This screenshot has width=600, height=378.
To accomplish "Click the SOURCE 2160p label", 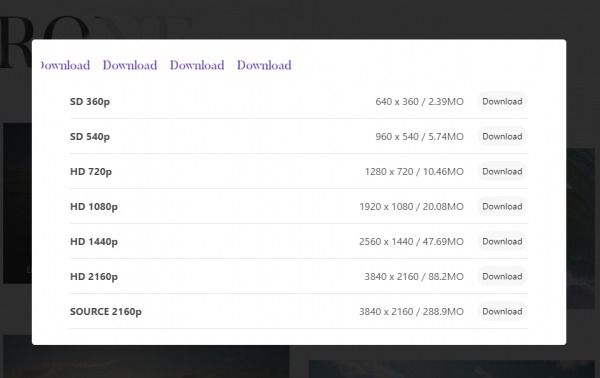I will 106,312.
